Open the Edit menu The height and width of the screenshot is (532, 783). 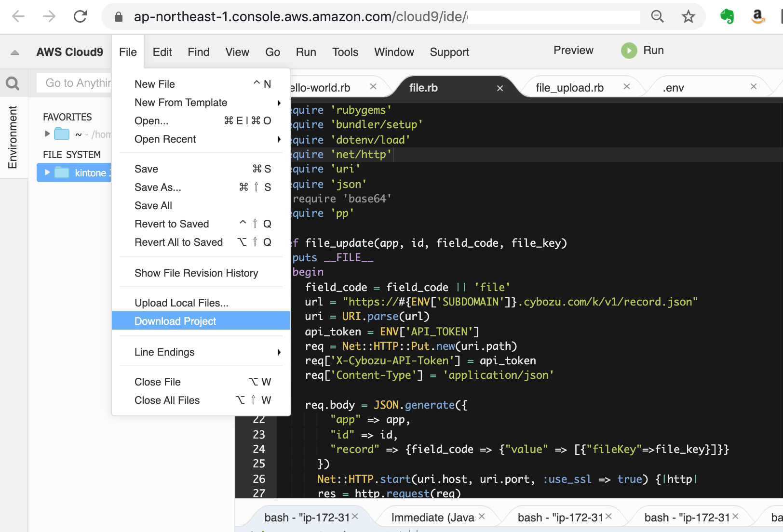[162, 52]
